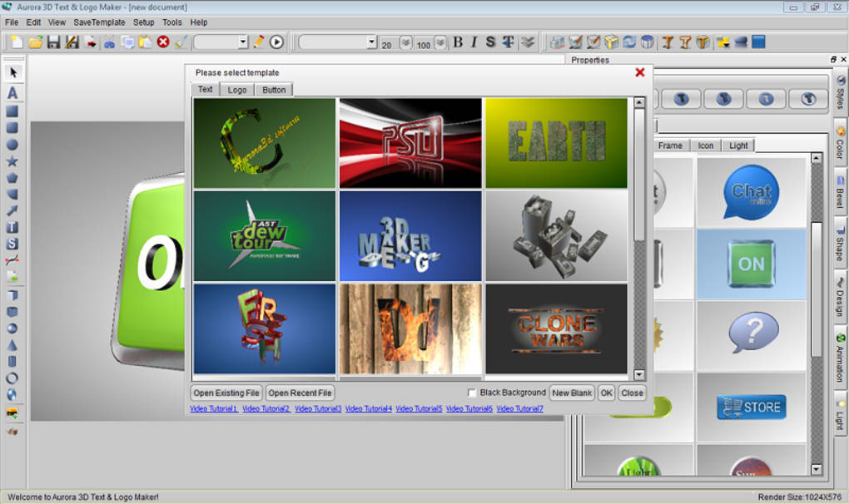Apply italic formatting to text
This screenshot has width=849, height=504.
pos(474,42)
